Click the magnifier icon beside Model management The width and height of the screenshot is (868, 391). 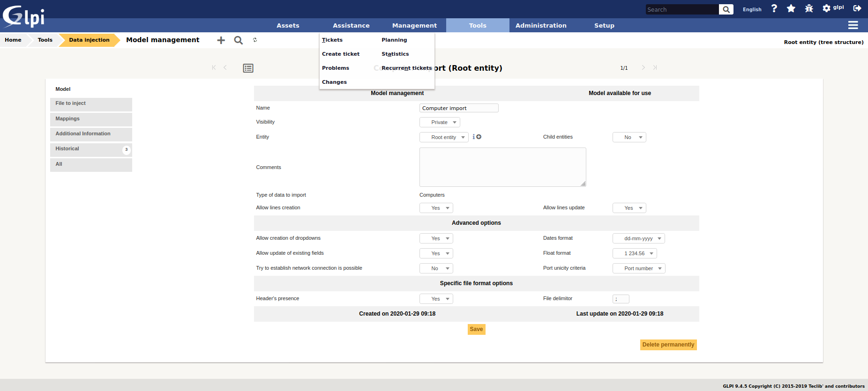click(238, 40)
